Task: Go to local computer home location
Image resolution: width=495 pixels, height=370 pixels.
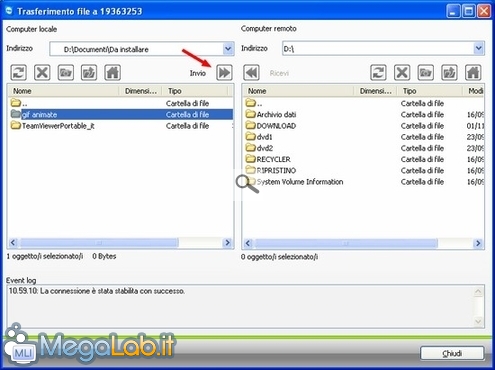Action: [x=113, y=72]
